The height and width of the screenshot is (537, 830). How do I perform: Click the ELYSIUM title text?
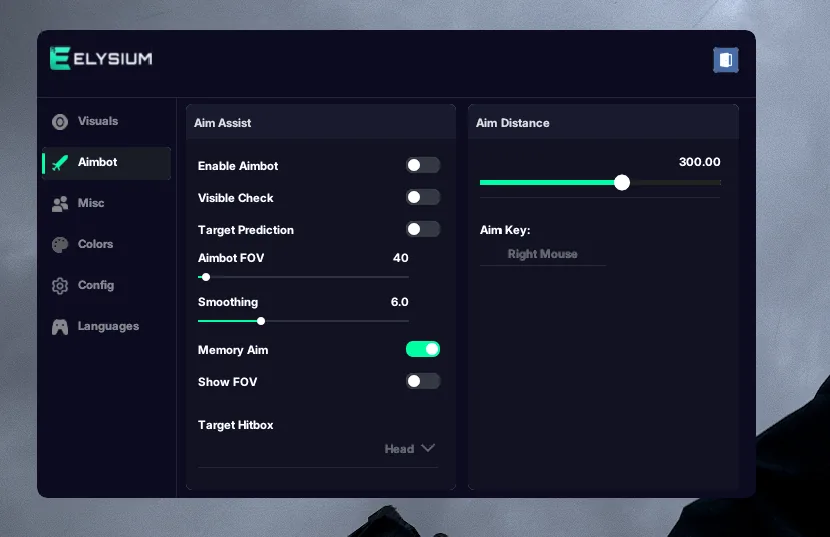tap(113, 59)
